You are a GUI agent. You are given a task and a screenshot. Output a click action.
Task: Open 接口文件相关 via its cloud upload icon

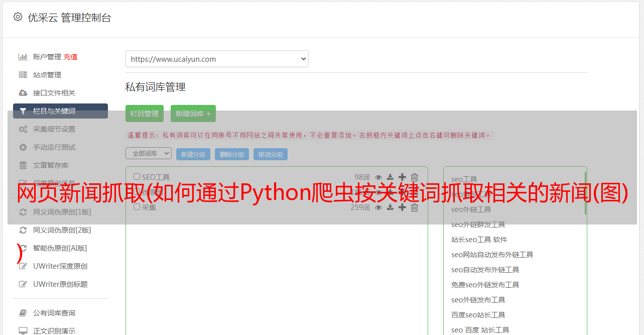(x=23, y=93)
